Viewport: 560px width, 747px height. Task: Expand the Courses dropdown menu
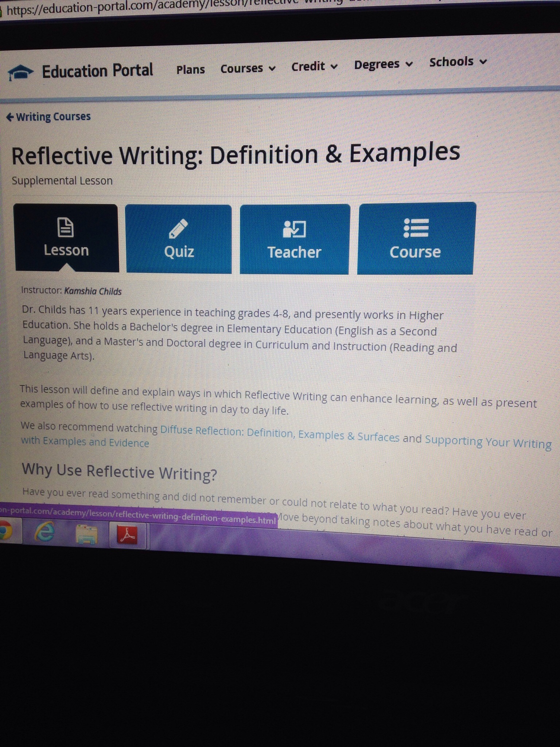tap(248, 68)
